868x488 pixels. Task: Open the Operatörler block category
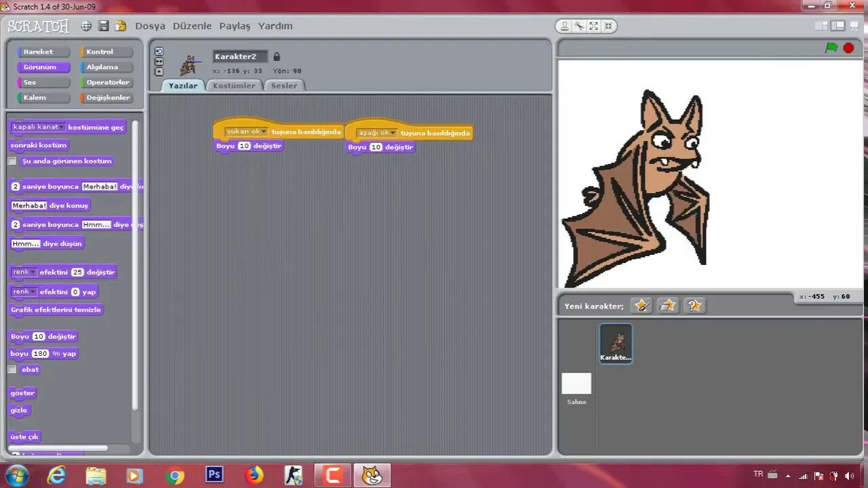pos(106,82)
